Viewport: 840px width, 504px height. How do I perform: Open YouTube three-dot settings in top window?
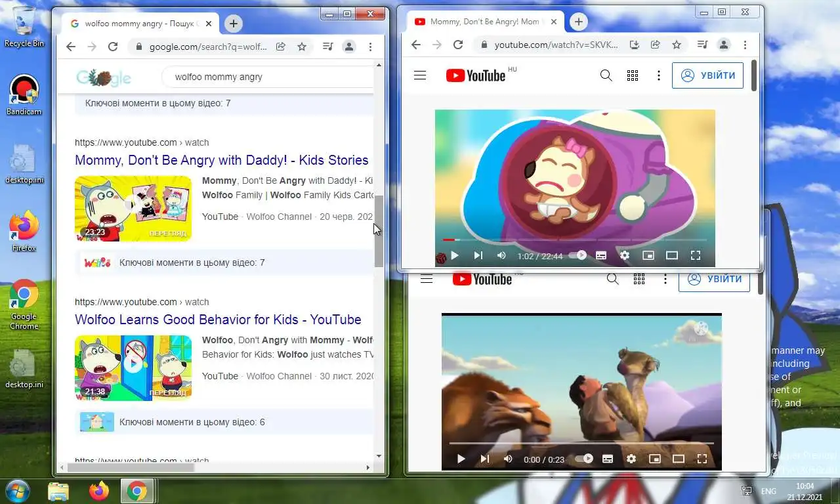(x=659, y=75)
